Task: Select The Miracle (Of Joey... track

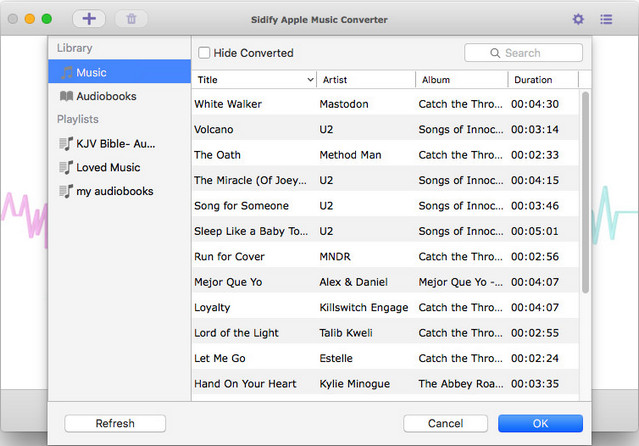Action: click(250, 180)
